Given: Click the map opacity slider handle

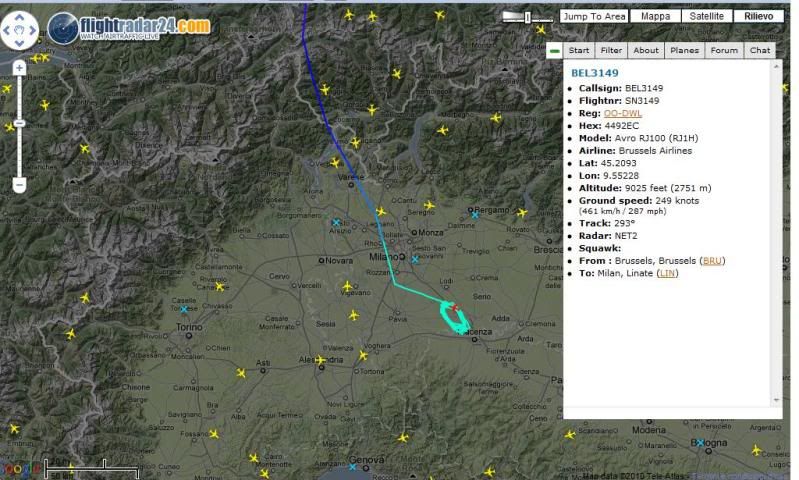Looking at the screenshot, I should [x=528, y=17].
